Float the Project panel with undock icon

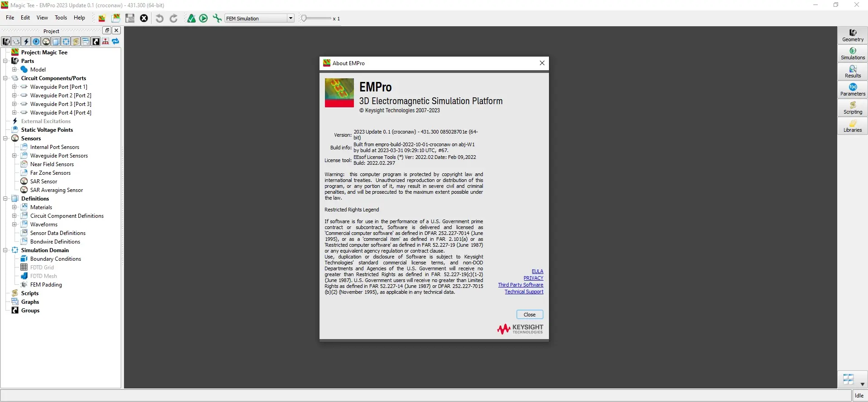[107, 30]
